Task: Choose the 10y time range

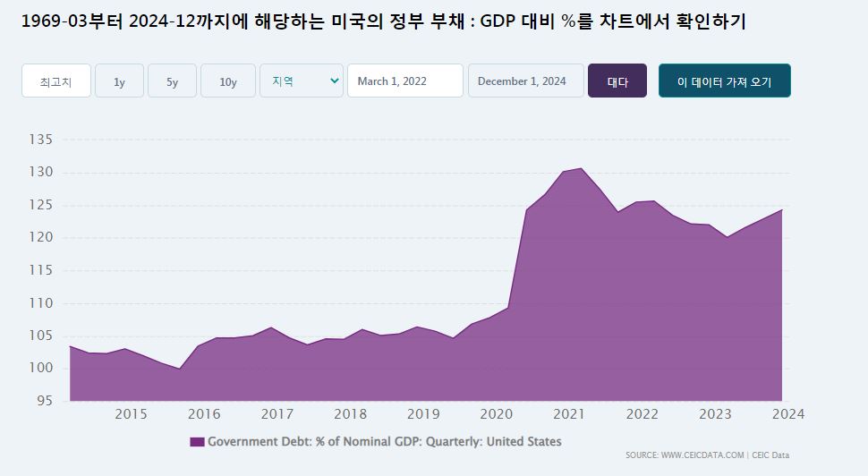Action: tap(228, 81)
